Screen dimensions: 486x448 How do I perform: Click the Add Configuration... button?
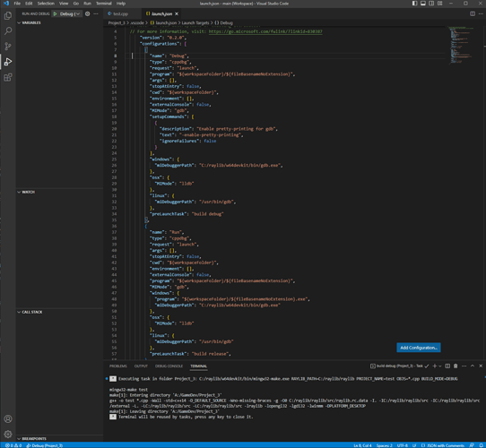click(x=419, y=348)
